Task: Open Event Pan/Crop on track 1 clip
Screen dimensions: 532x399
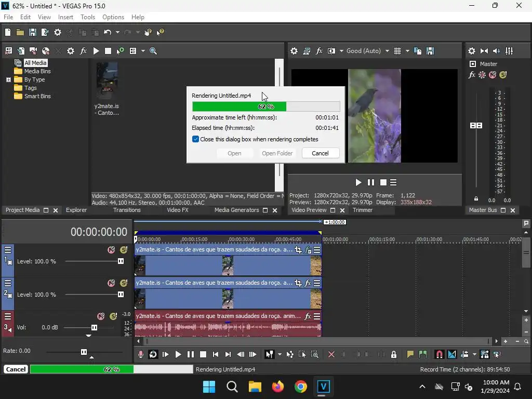Action: pos(298,250)
